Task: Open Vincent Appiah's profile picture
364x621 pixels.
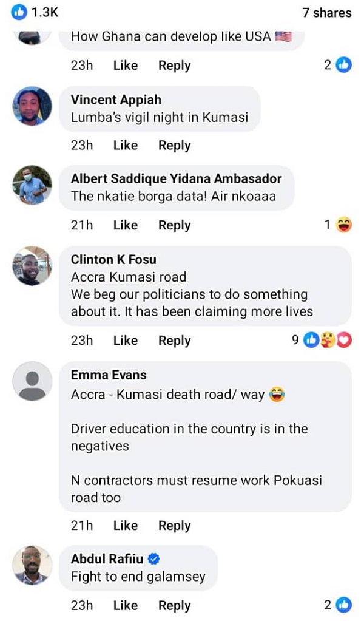Action: point(32,106)
